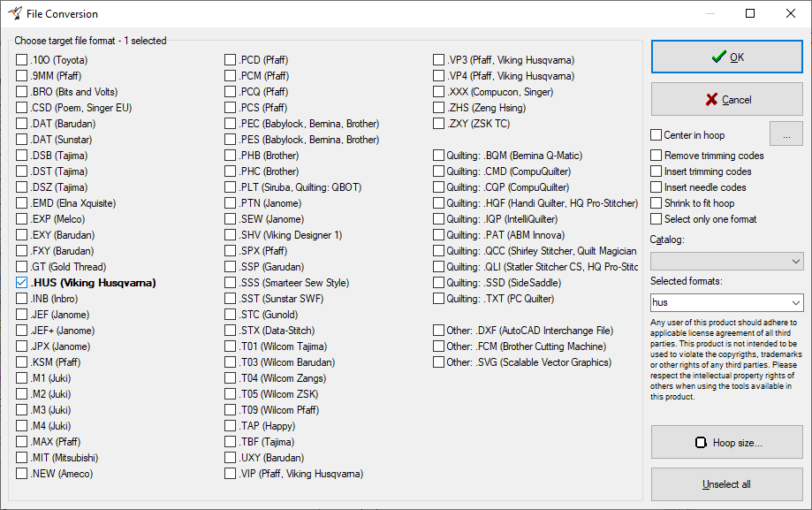Enable .PES (Babylock, Bernina, Brother) format
Viewport: 812px width, 510px height.
coord(230,140)
